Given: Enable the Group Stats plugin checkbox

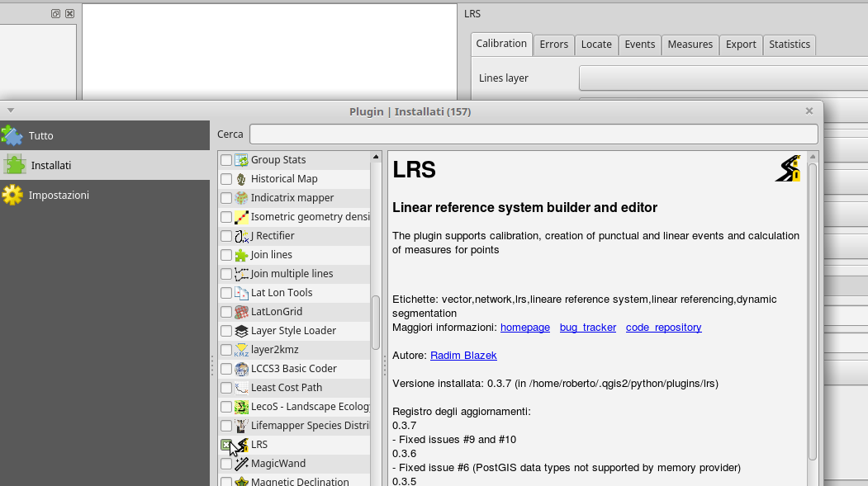Looking at the screenshot, I should pyautogui.click(x=225, y=160).
